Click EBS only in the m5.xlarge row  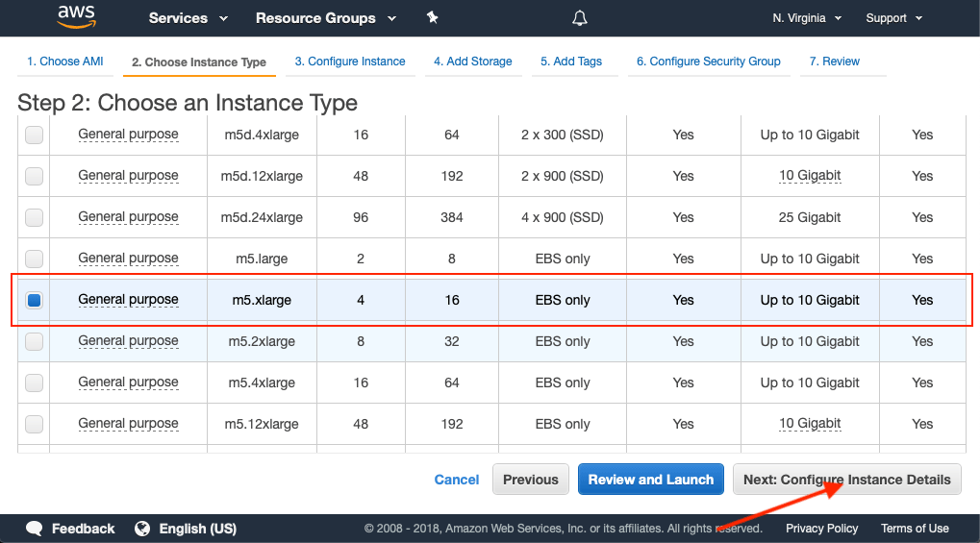click(x=563, y=300)
